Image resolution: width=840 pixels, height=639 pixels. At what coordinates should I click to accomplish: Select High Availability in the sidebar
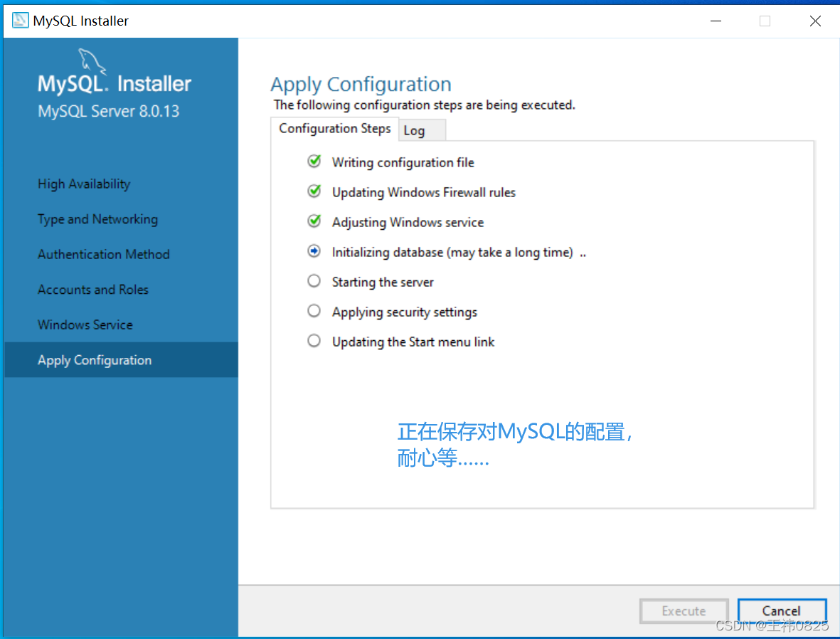[84, 184]
